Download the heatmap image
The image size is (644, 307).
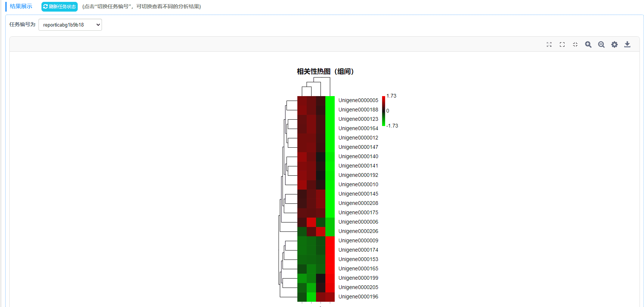(x=627, y=44)
